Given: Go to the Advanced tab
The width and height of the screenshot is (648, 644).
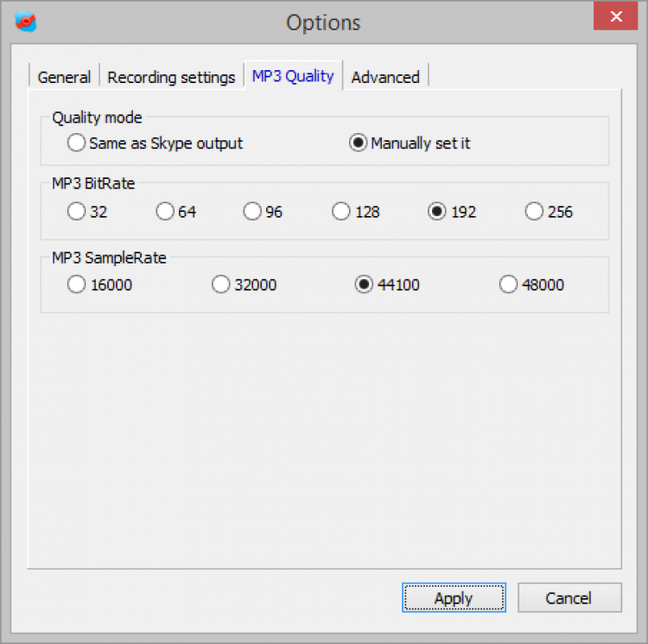Looking at the screenshot, I should coord(385,77).
